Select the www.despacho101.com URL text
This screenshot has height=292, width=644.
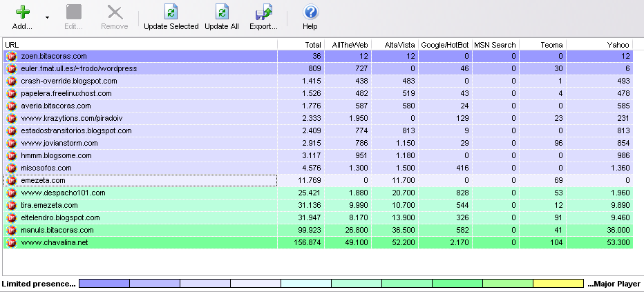[63, 193]
